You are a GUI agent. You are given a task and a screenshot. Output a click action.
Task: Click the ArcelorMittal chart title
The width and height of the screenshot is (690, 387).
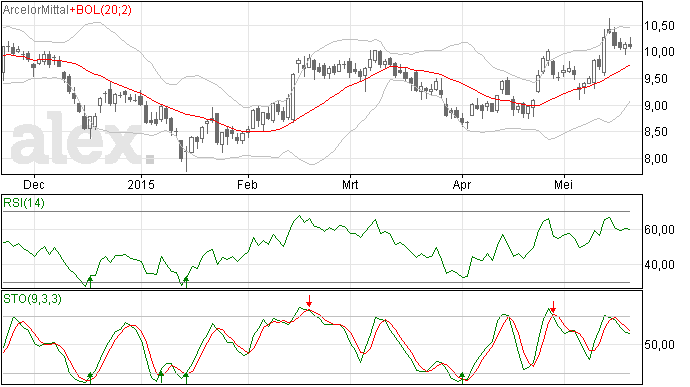(x=36, y=10)
